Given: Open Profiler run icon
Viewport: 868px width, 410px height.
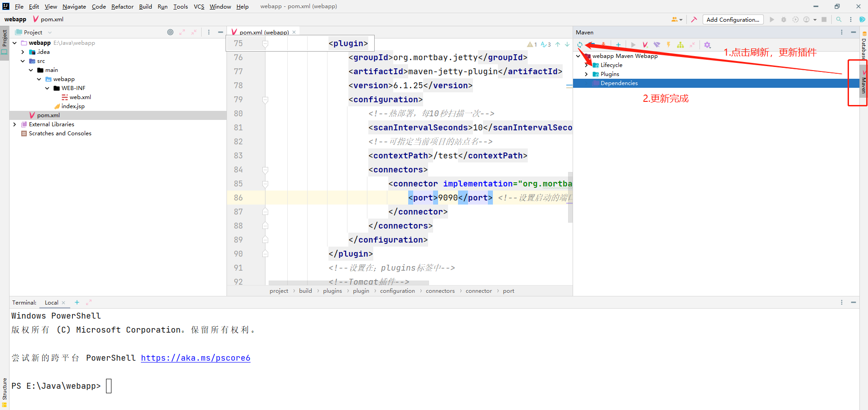Looking at the screenshot, I should [x=806, y=19].
